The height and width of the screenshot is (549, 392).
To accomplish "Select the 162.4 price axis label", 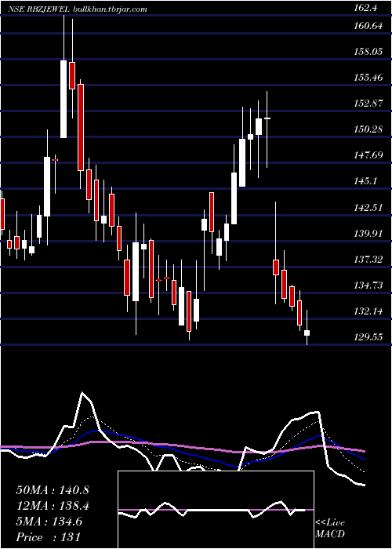I will [365, 8].
